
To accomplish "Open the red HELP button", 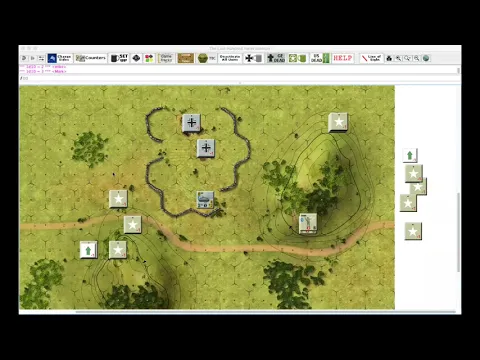I will coord(343,58).
